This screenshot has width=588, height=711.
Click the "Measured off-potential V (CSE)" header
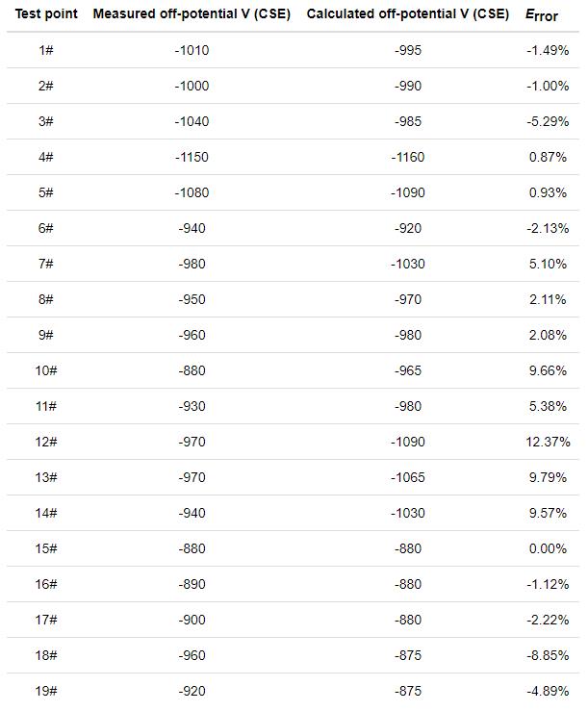(x=192, y=14)
